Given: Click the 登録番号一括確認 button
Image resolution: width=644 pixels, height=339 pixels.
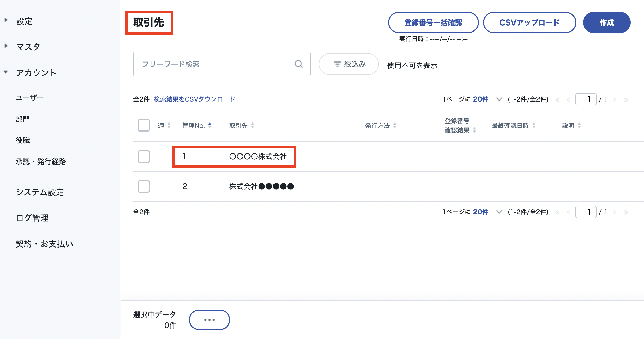Looking at the screenshot, I should point(433,22).
